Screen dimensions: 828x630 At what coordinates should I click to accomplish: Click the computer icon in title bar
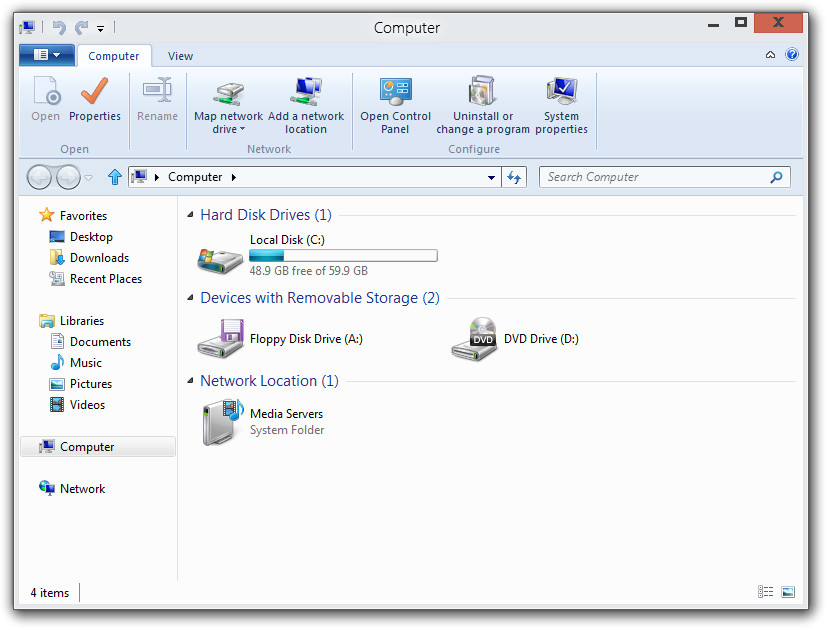click(27, 27)
